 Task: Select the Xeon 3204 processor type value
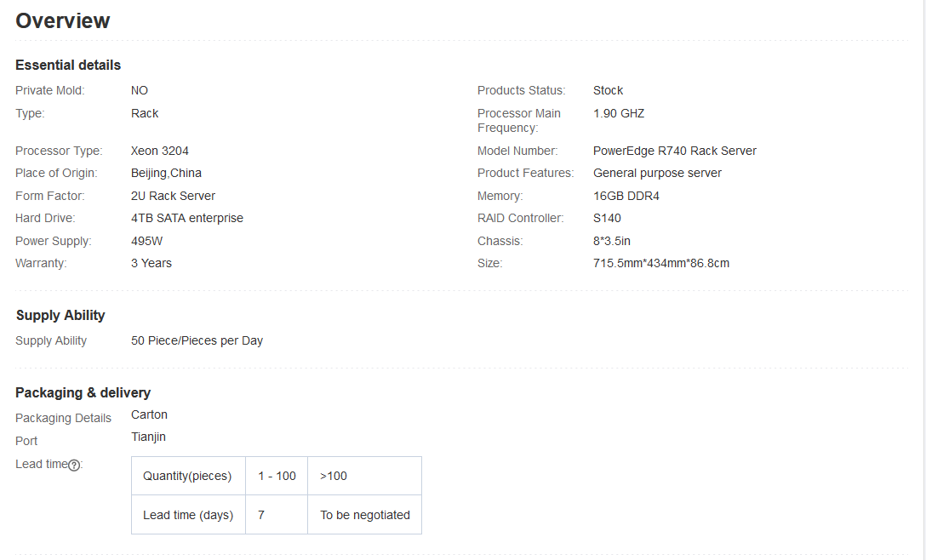point(160,151)
